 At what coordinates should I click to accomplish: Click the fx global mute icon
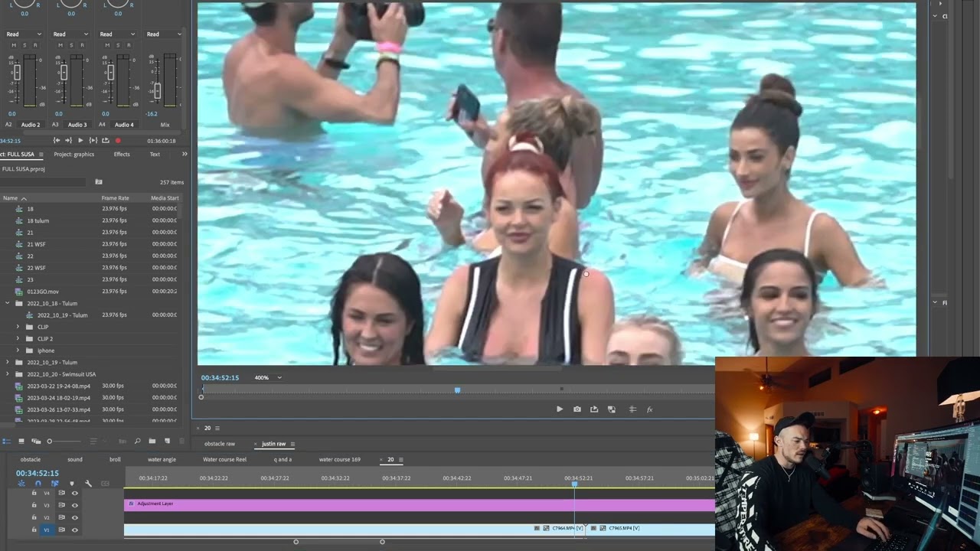coord(650,409)
